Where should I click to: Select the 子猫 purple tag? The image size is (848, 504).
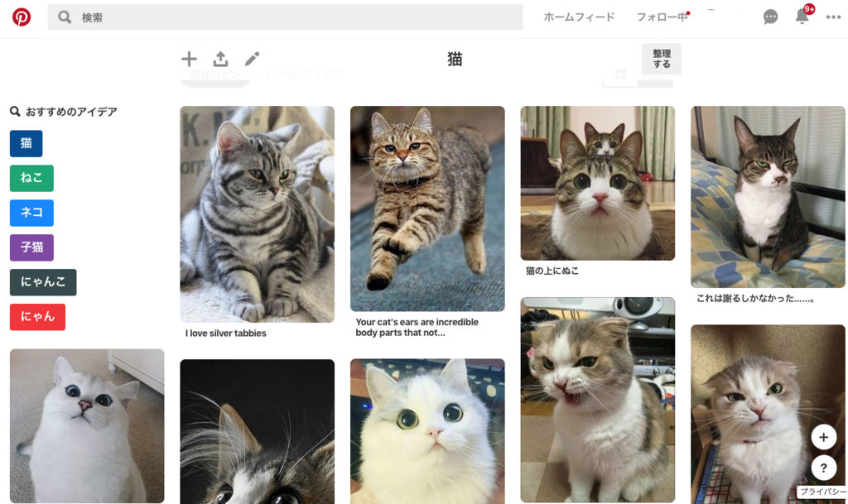(x=31, y=247)
